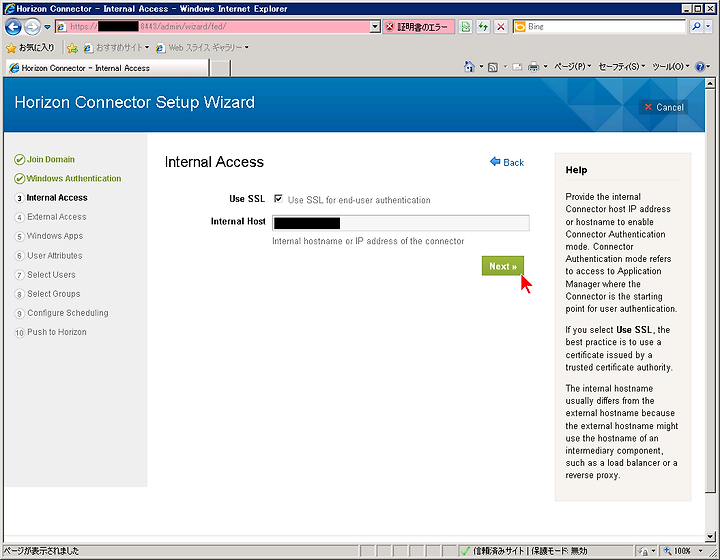The width and height of the screenshot is (720, 560).
Task: Toggle the Use SSL checkbox
Action: point(278,199)
